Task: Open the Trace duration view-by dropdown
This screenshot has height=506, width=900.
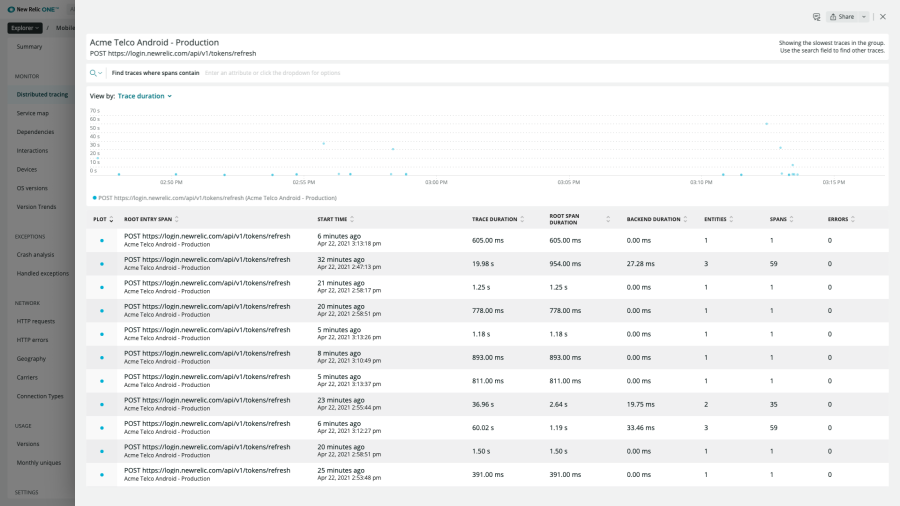Action: click(x=145, y=96)
